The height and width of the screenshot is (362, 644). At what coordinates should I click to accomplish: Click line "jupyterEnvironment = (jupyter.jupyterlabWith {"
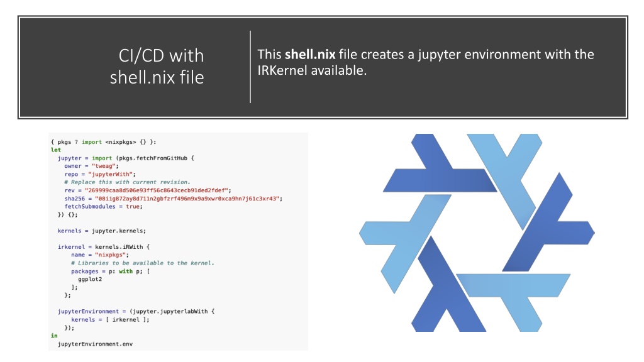pos(136,312)
